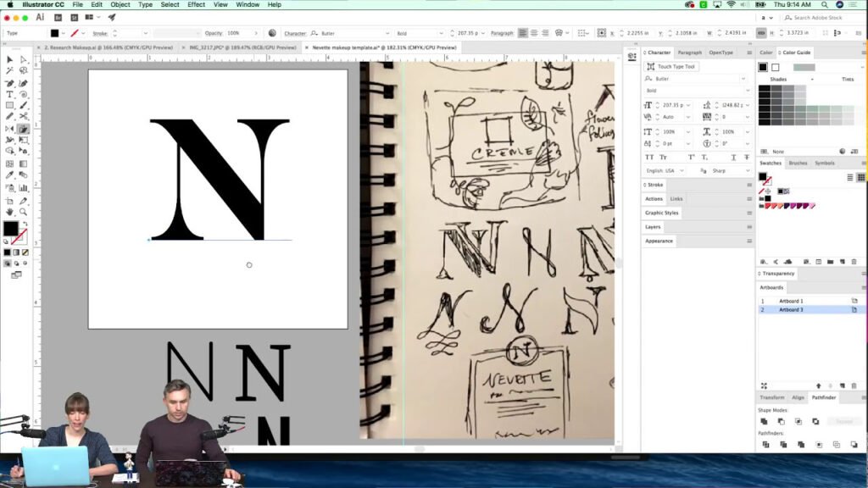
Task: Toggle align right paragraph button
Action: pos(546,33)
